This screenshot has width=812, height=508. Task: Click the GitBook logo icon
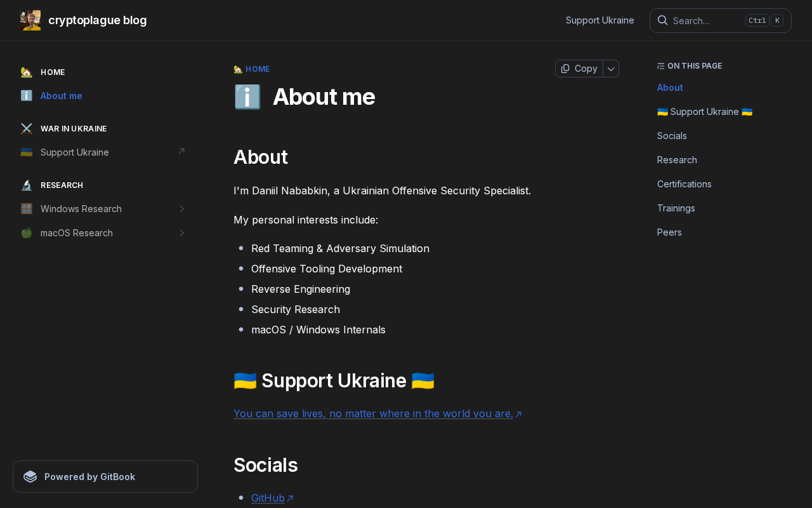point(30,476)
